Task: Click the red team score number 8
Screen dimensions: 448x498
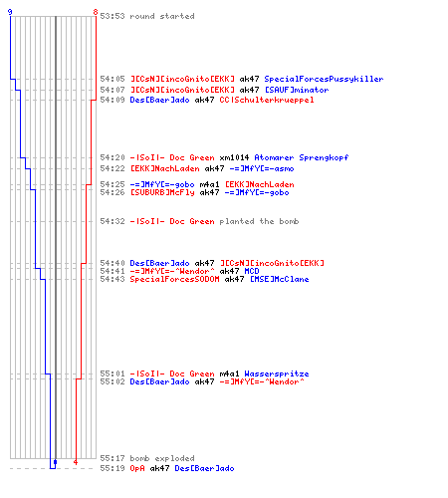Action: point(96,12)
